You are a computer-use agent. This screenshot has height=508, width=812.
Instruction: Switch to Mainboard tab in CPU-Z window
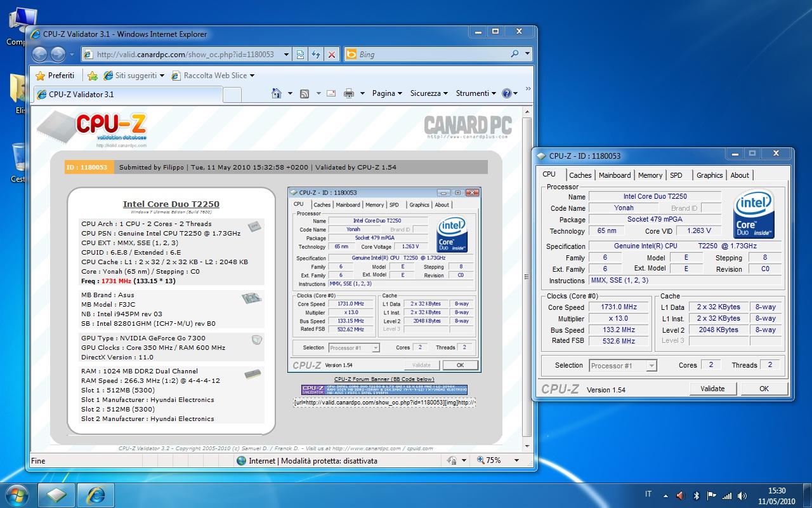(x=615, y=175)
